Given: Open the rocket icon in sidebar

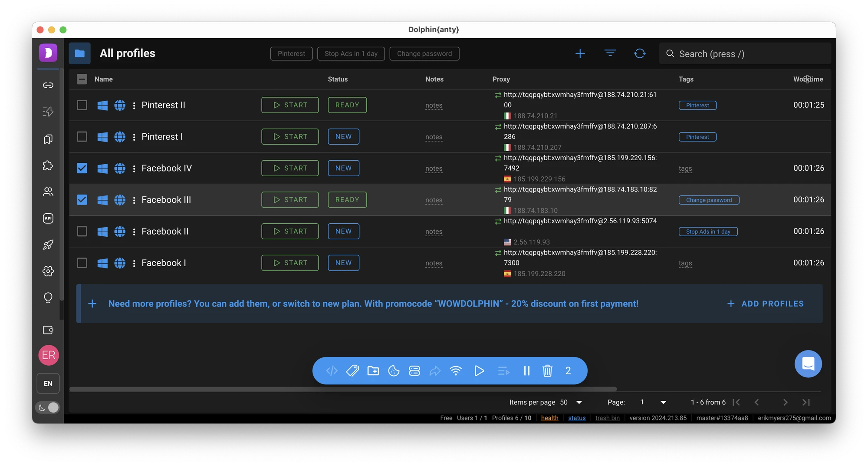Looking at the screenshot, I should (x=48, y=245).
